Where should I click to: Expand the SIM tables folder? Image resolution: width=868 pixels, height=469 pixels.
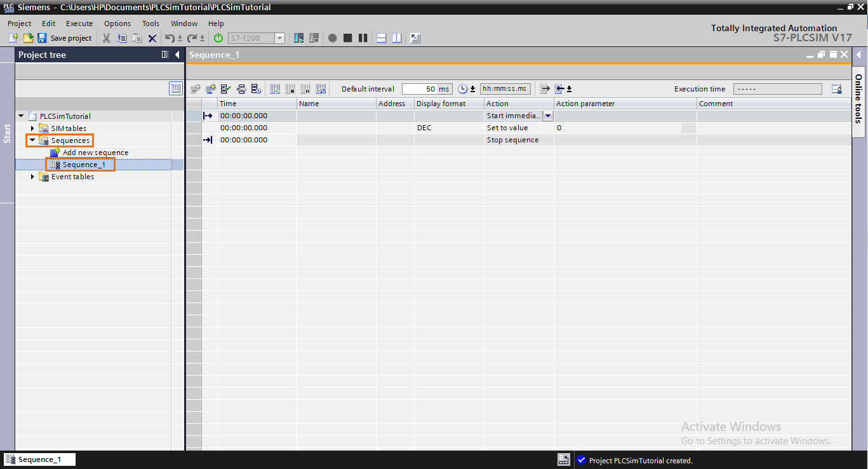click(x=32, y=128)
